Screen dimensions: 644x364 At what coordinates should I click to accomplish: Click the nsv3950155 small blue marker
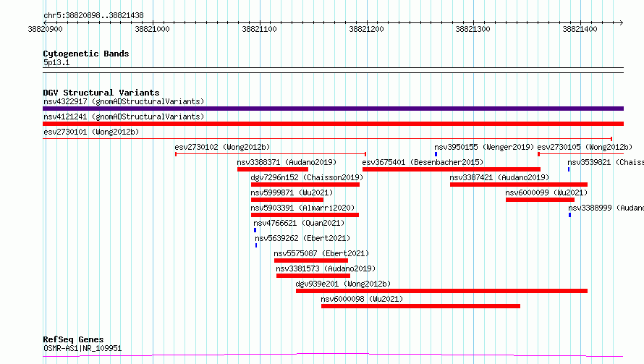436,154
